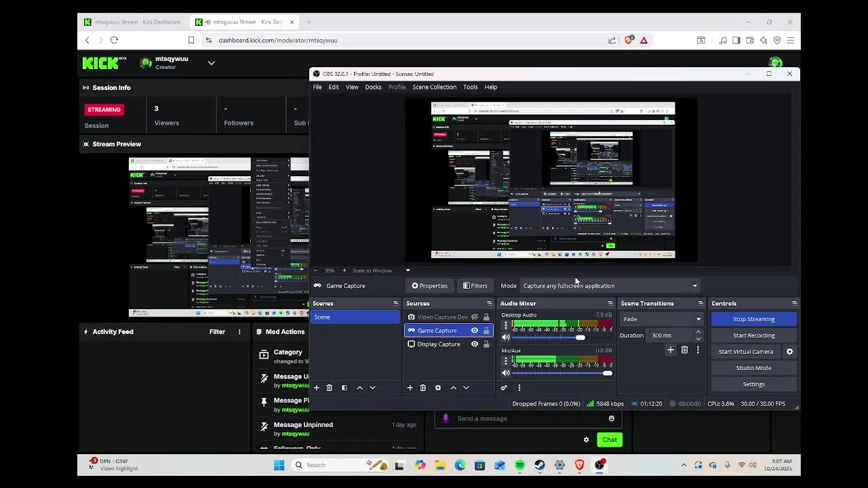Mute Desktop Audio speaker icon
The height and width of the screenshot is (488, 868).
click(x=505, y=338)
